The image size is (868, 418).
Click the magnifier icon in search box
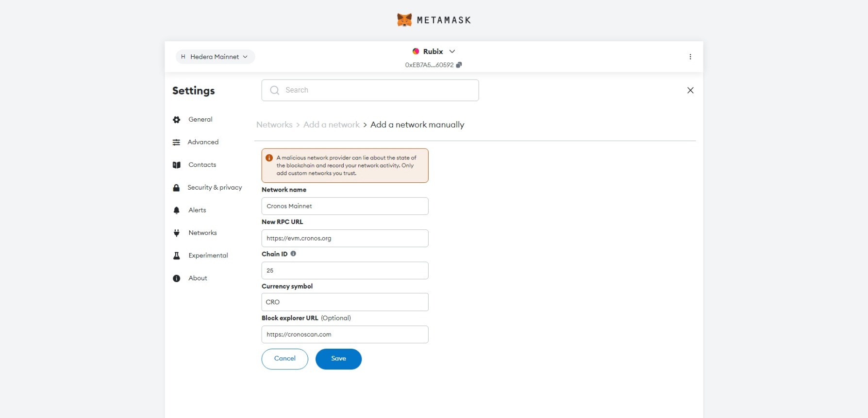coord(275,90)
